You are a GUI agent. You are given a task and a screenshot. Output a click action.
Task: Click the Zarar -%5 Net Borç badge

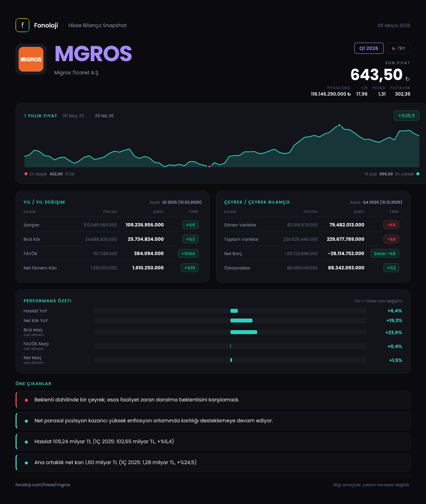coord(385,253)
